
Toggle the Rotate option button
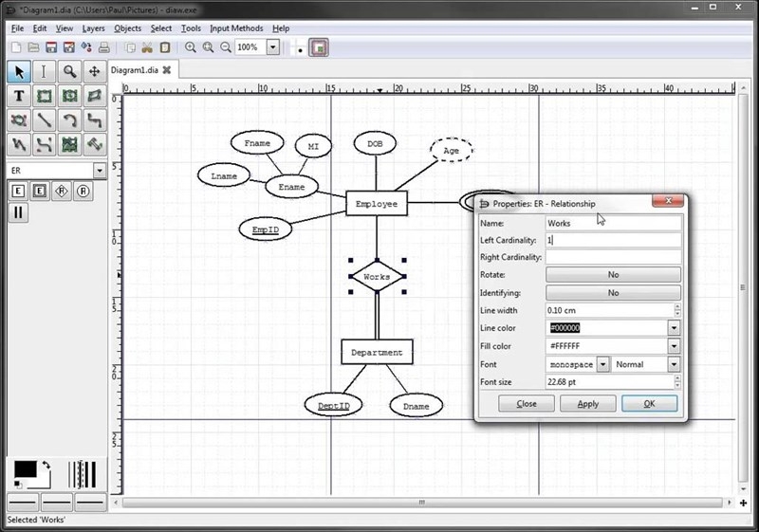[x=613, y=275]
